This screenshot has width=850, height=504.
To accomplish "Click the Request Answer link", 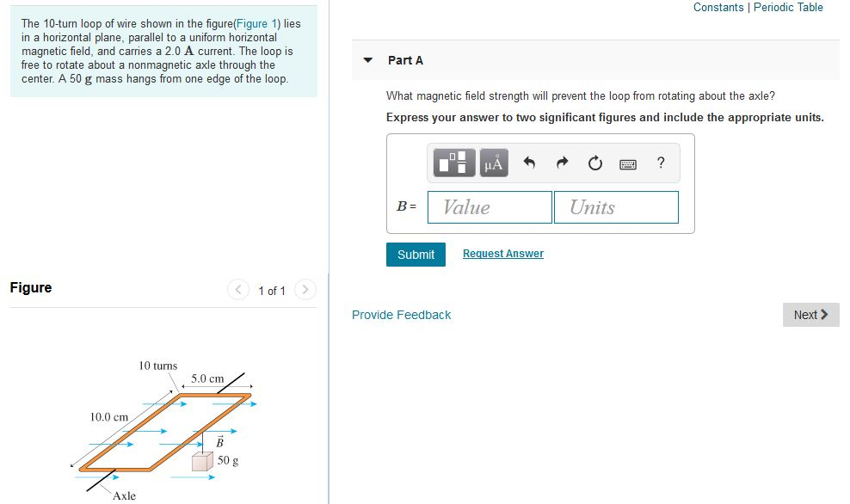I will pos(502,253).
